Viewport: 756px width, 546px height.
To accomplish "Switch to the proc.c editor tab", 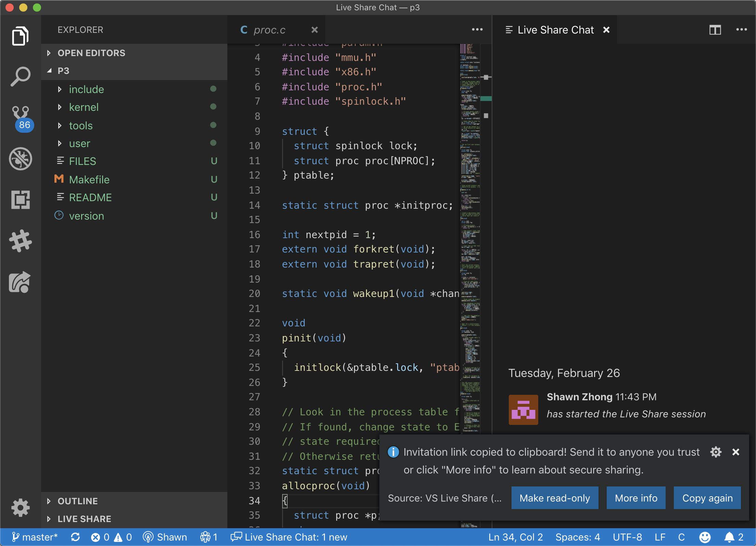I will (x=269, y=30).
